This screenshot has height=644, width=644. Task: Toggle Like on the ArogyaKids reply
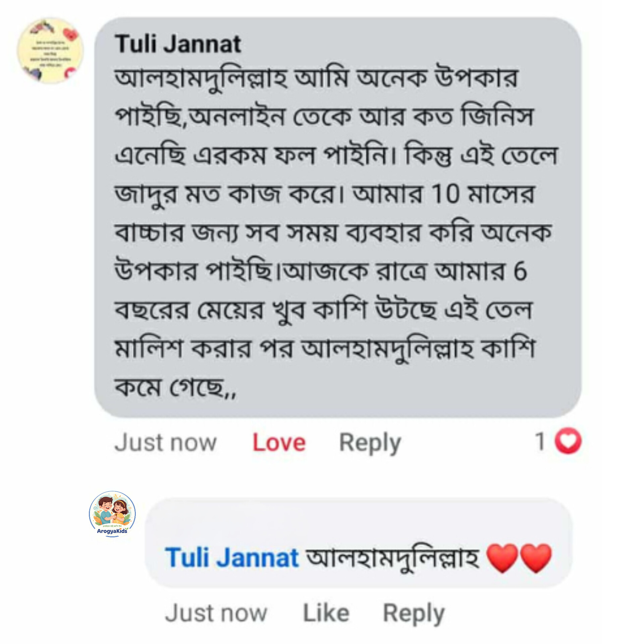[326, 613]
